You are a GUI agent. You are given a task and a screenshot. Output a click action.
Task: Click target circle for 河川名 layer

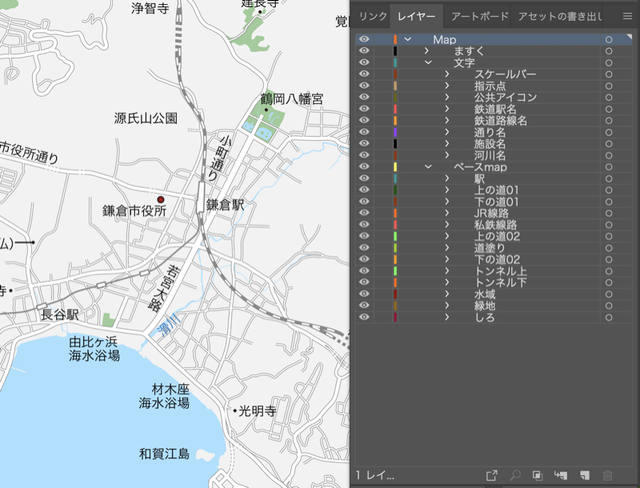point(609,155)
